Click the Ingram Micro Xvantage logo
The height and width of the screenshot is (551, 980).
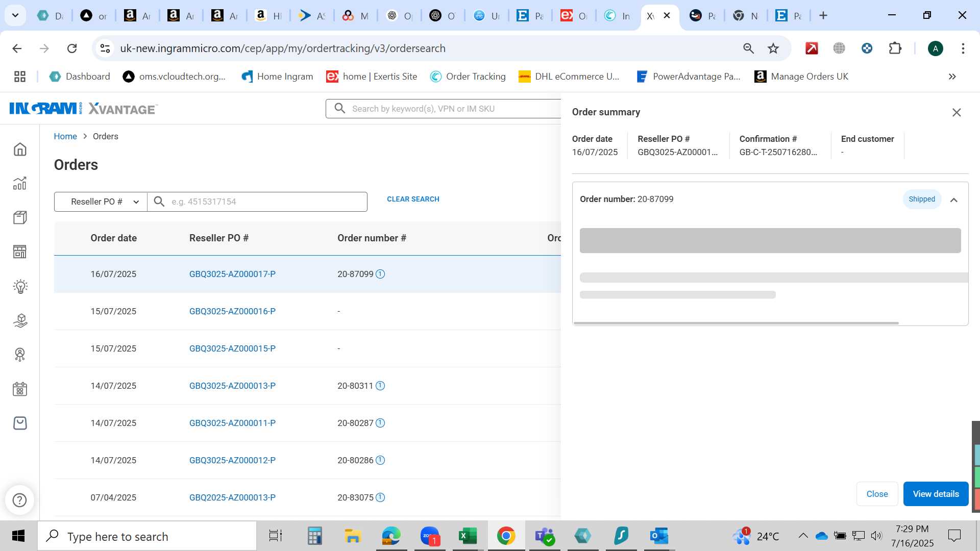(84, 109)
